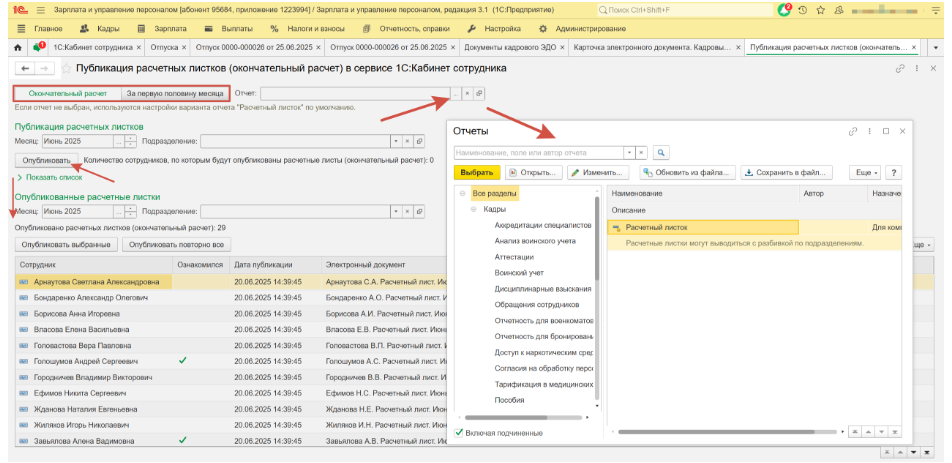The height and width of the screenshot is (463, 952).
Task: Open month picker in Публикация расчетных листков section
Action: click(x=118, y=141)
